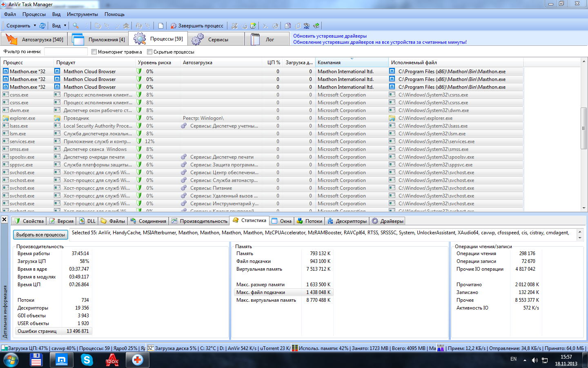This screenshot has height=368, width=588.
Task: Expand the Сохранить dropdown arrow
Action: point(35,25)
